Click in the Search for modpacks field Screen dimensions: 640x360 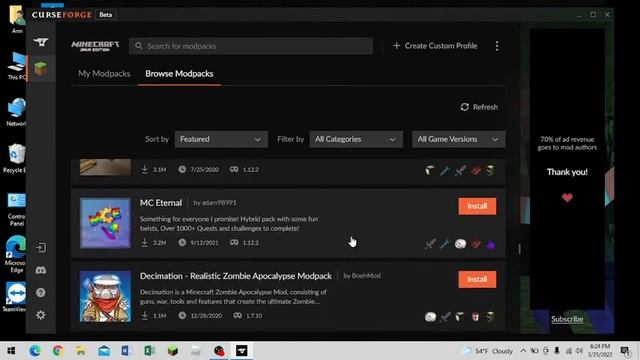(251, 46)
